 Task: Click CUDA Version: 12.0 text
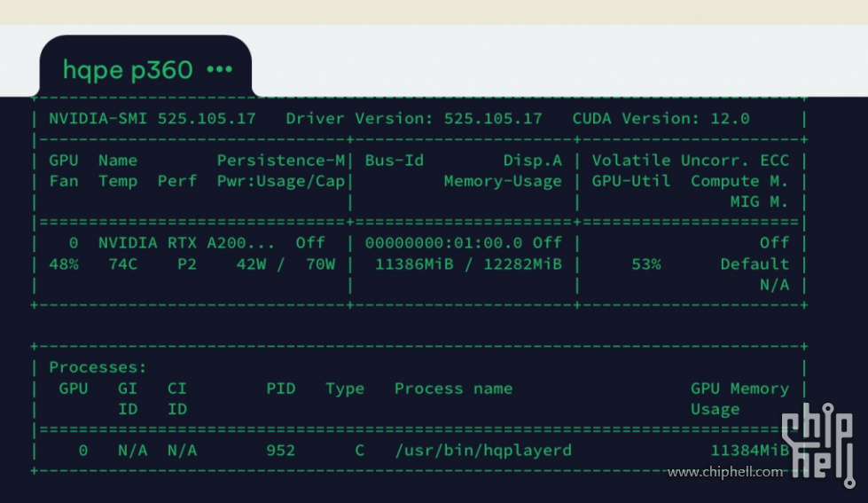pyautogui.click(x=661, y=119)
